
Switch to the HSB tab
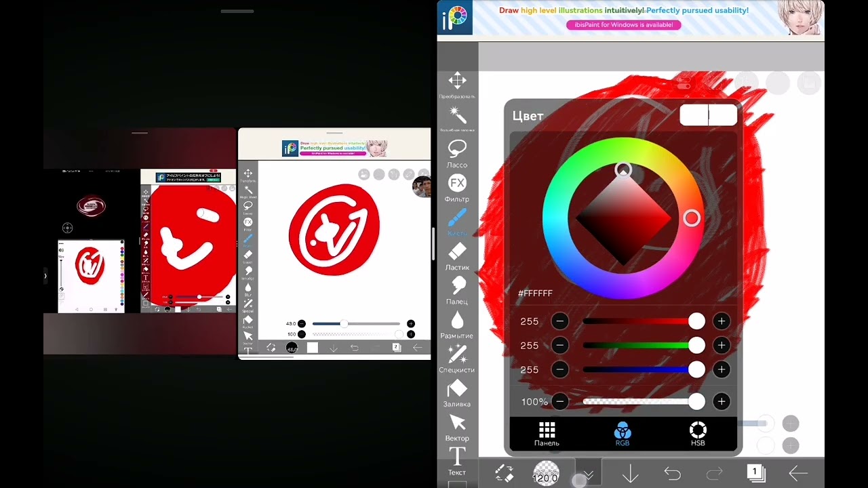(698, 434)
